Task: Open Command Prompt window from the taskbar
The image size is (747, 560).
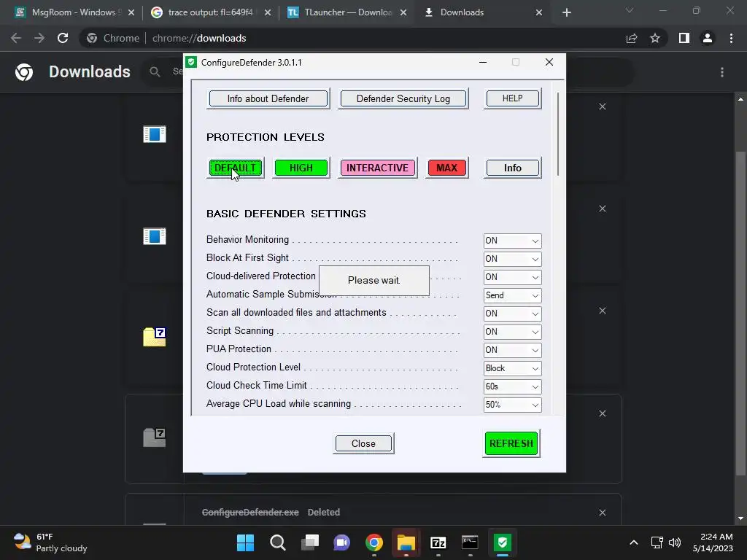Action: (470, 542)
